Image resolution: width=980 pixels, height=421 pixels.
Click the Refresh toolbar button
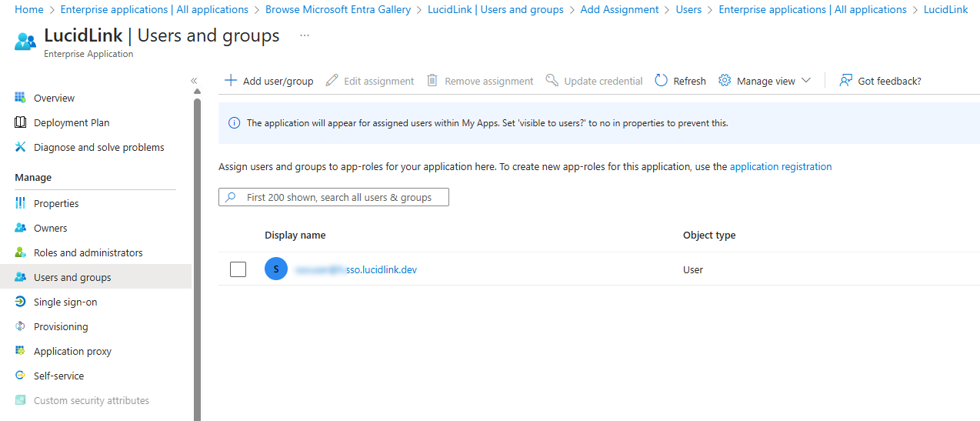click(680, 81)
